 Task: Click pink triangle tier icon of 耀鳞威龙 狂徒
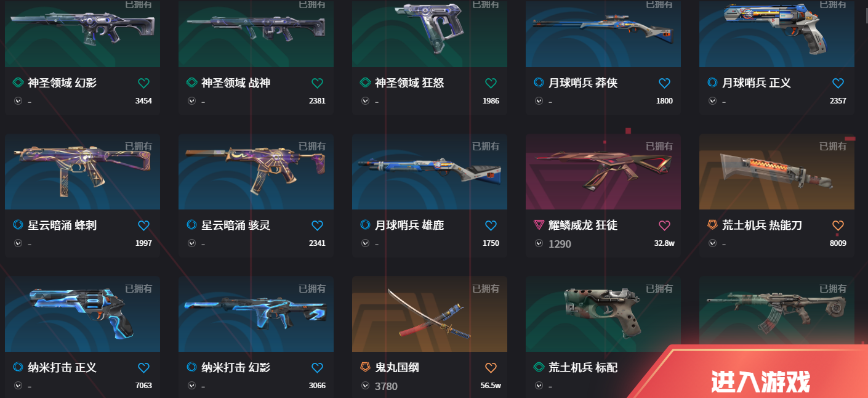539,225
